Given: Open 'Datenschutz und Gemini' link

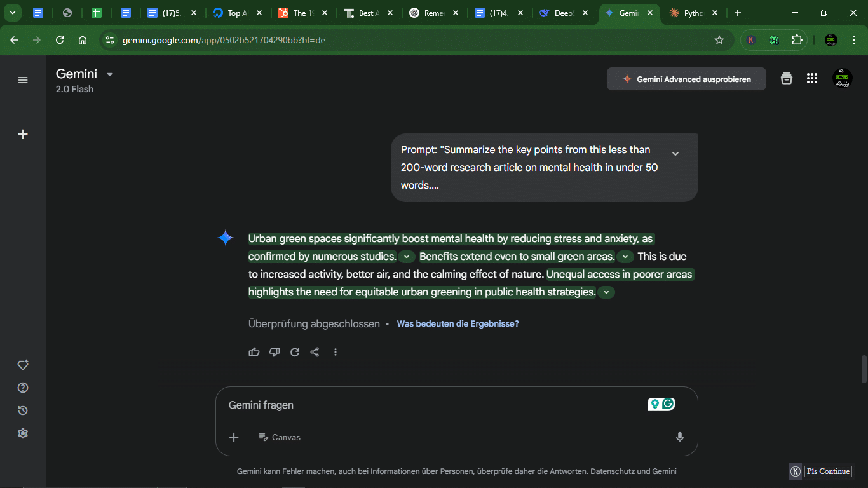Looking at the screenshot, I should [x=633, y=471].
